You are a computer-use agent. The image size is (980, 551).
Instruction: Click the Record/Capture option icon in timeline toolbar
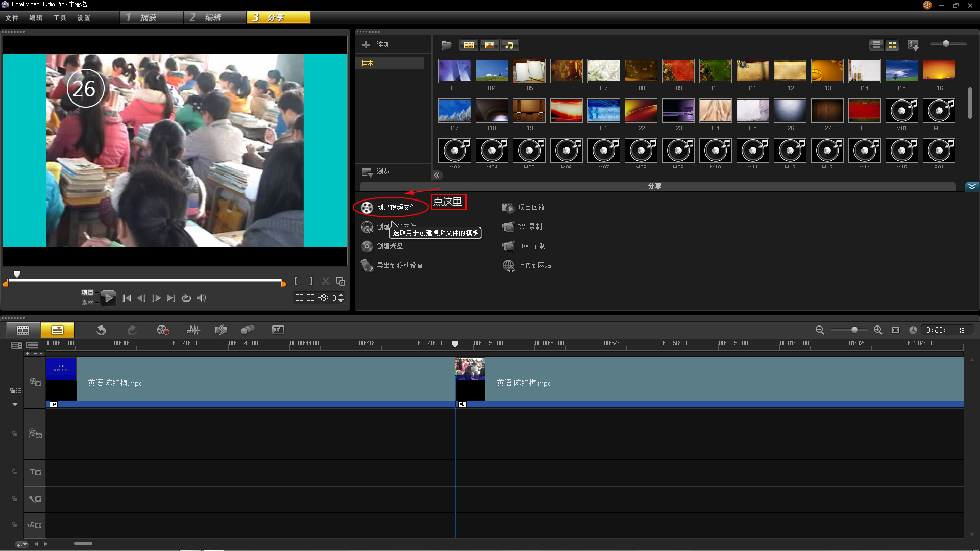coord(163,330)
